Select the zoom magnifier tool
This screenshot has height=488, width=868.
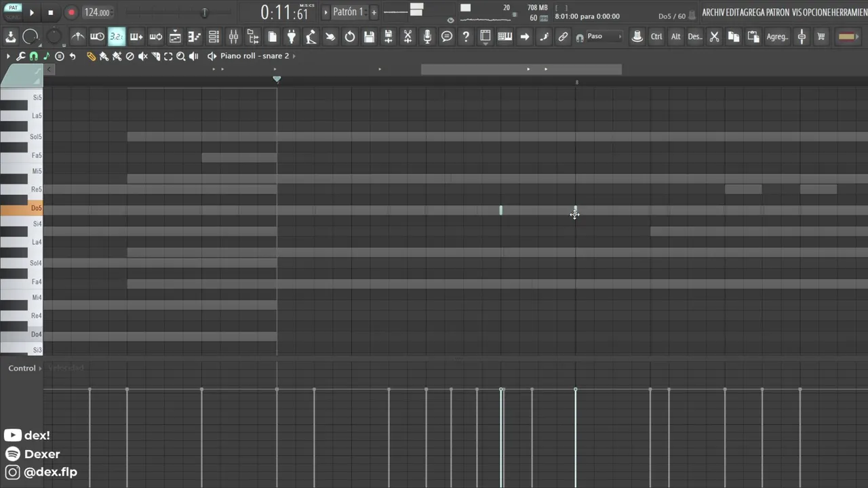tap(181, 56)
